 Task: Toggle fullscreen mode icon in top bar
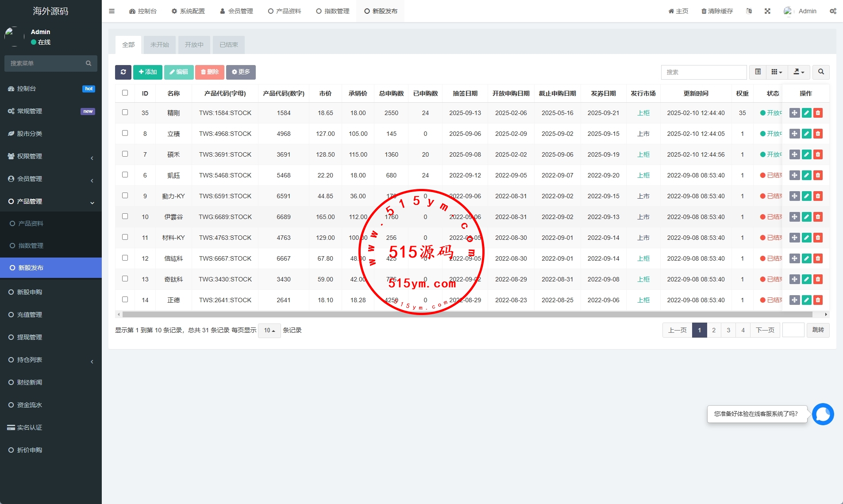(x=767, y=11)
